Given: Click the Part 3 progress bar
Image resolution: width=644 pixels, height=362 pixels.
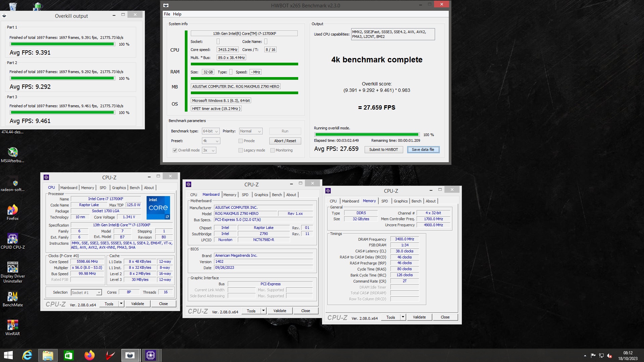Looking at the screenshot, I should pyautogui.click(x=62, y=112).
